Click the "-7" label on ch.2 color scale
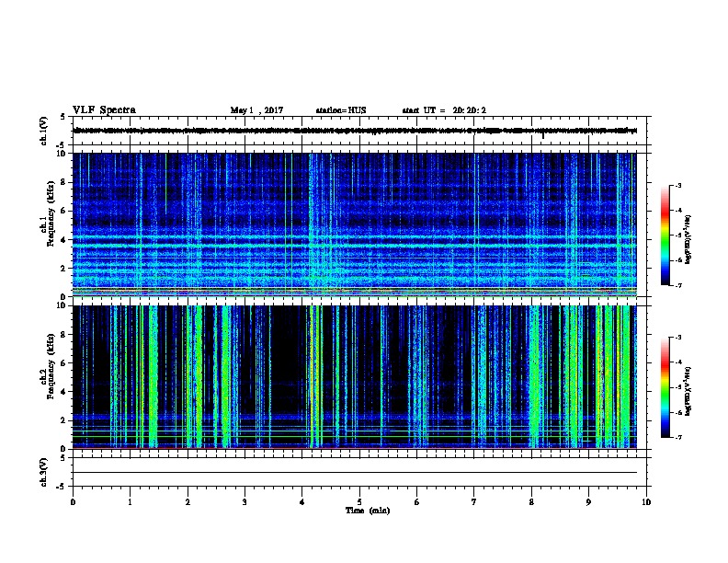This screenshot has height=563, width=728. 678,437
